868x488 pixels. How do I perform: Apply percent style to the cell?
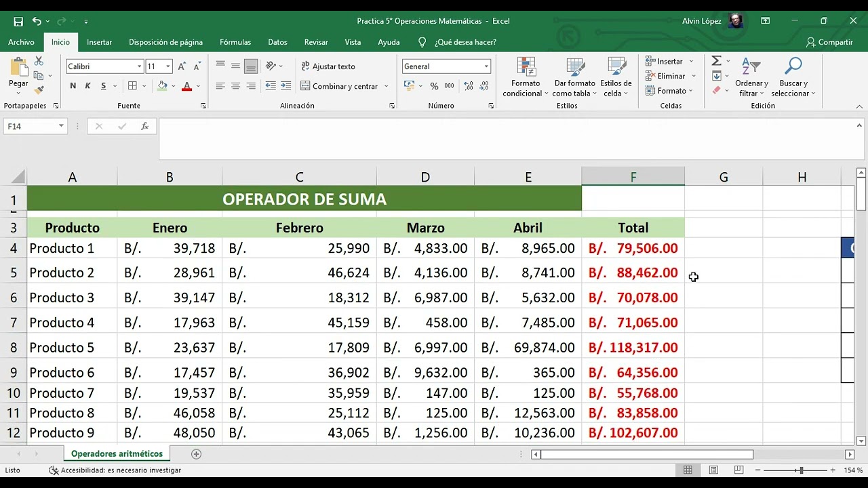tap(434, 86)
